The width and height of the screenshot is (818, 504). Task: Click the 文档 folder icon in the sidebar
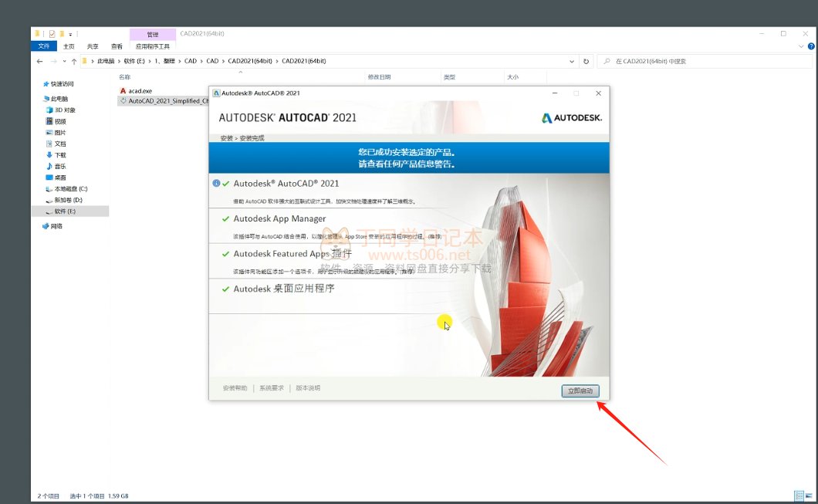click(x=49, y=144)
